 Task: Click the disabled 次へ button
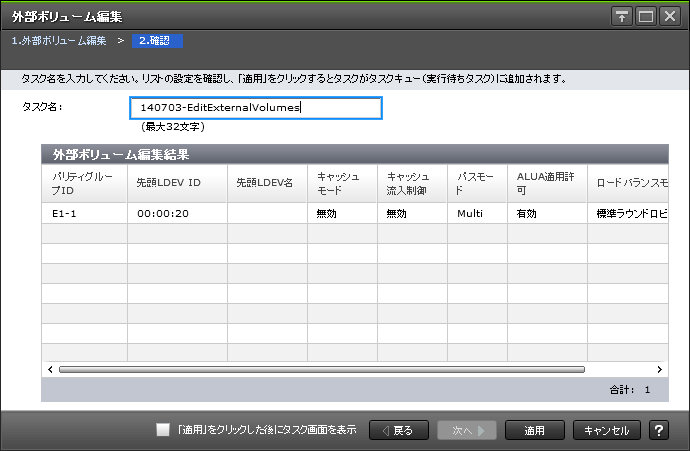point(467,430)
